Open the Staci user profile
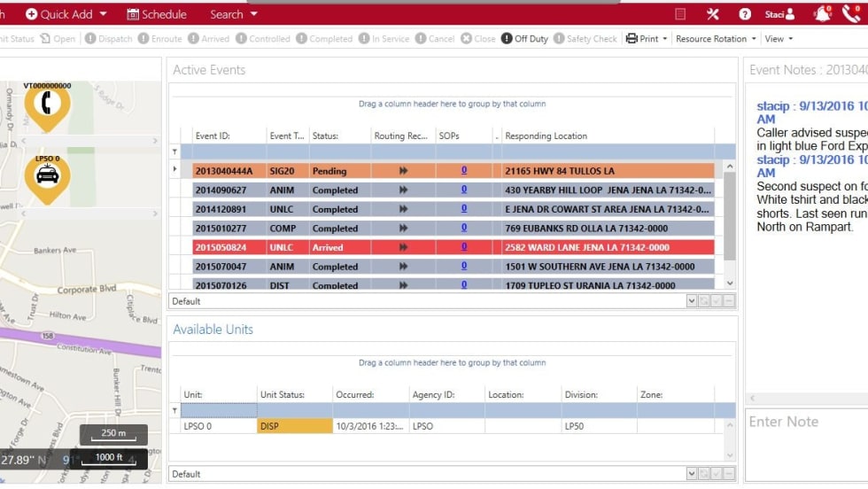This screenshot has height=489, width=868. pos(779,14)
